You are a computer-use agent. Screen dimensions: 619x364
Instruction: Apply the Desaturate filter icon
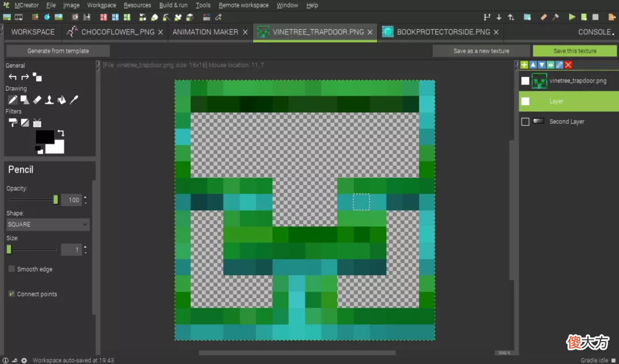(x=25, y=123)
